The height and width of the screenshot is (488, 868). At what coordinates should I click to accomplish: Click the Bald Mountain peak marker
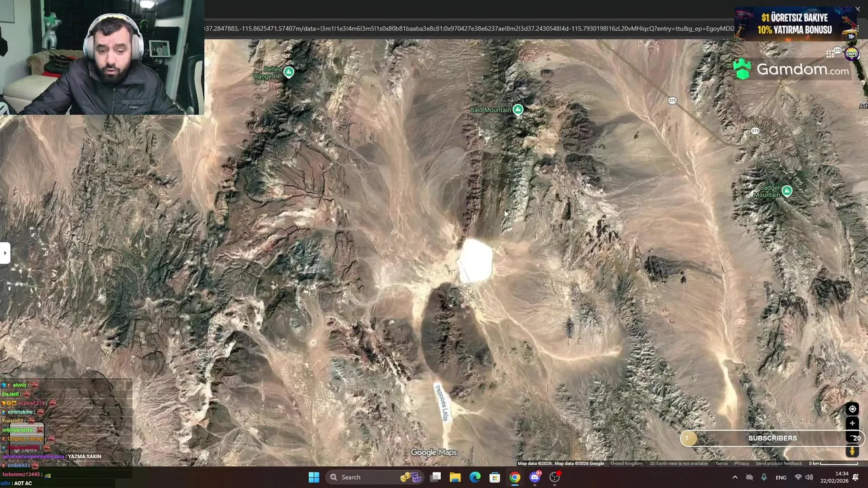[x=518, y=109]
